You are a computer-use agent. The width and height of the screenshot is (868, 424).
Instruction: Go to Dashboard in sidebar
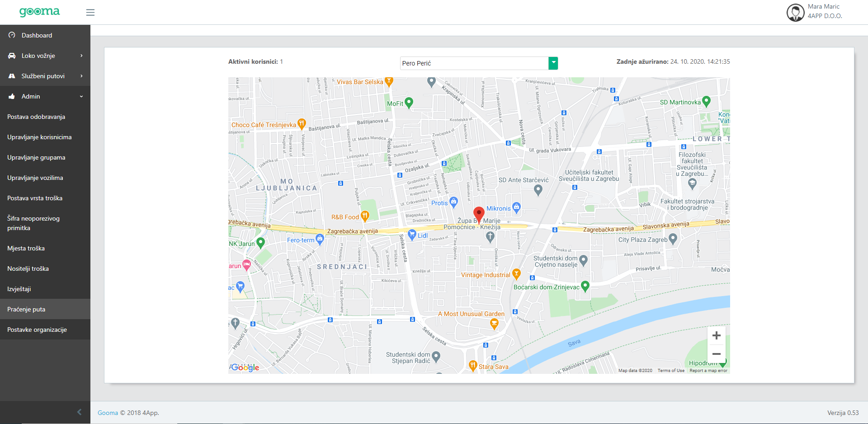point(45,35)
